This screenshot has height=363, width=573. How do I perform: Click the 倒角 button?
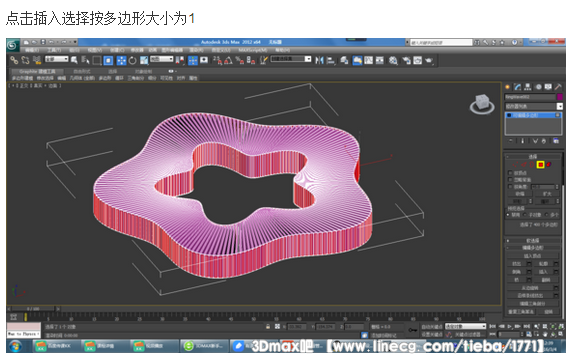pos(517,272)
